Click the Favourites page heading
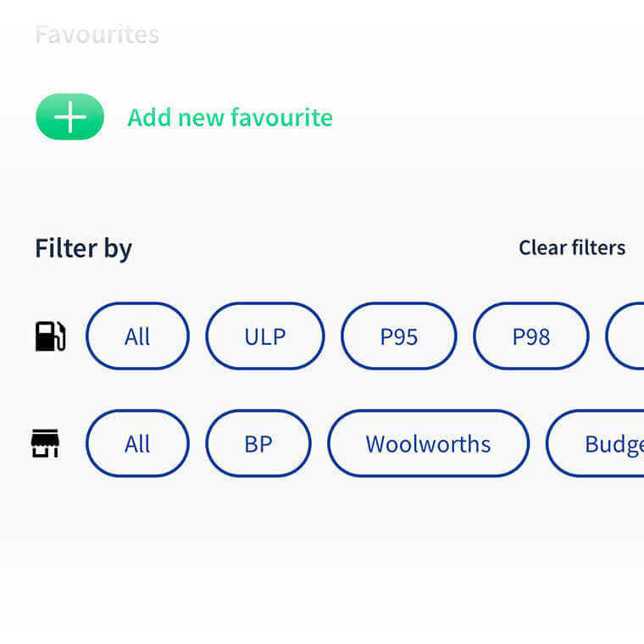Screen dimensions: 644x644 (97, 35)
